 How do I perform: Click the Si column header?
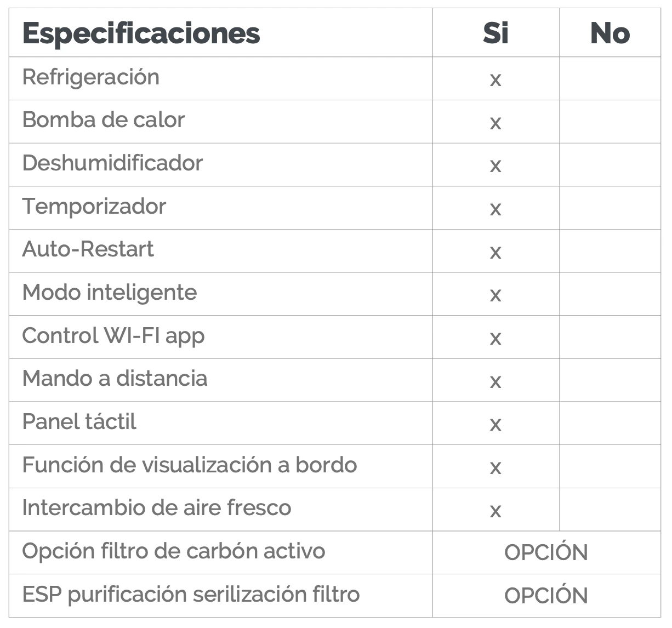pos(496,33)
